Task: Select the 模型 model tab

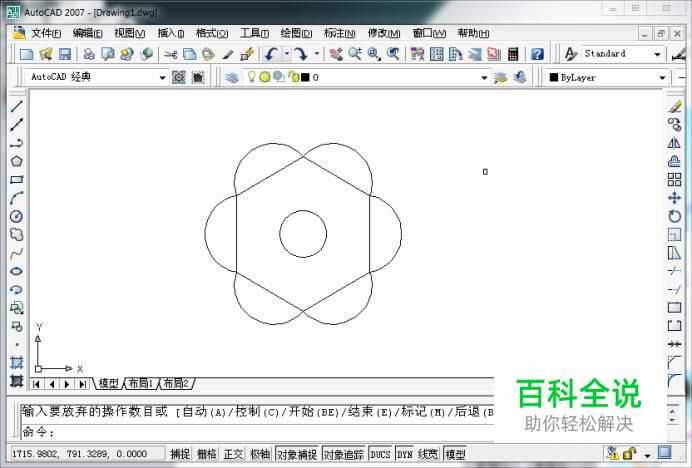Action: [x=108, y=383]
